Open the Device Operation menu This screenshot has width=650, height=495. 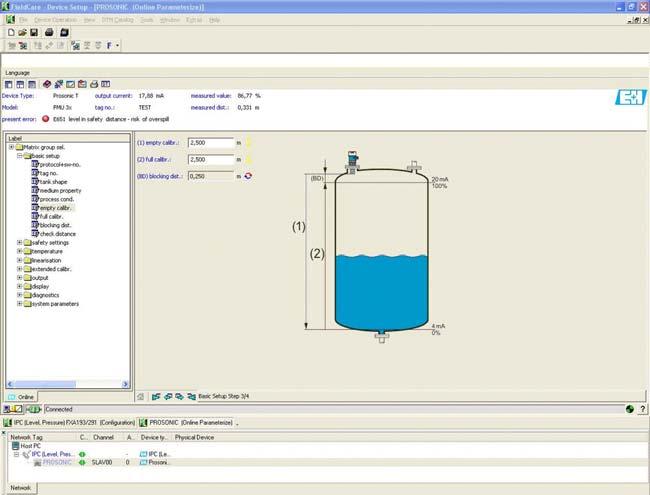56,20
